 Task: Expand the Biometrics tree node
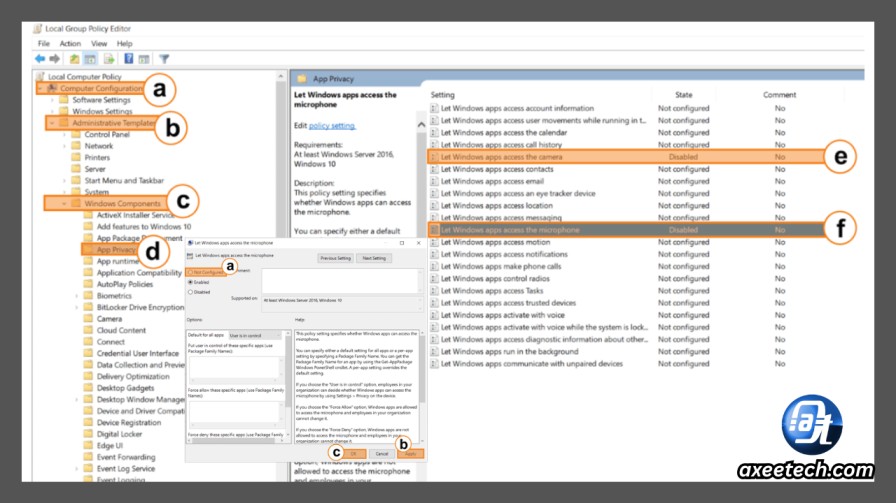(x=77, y=296)
